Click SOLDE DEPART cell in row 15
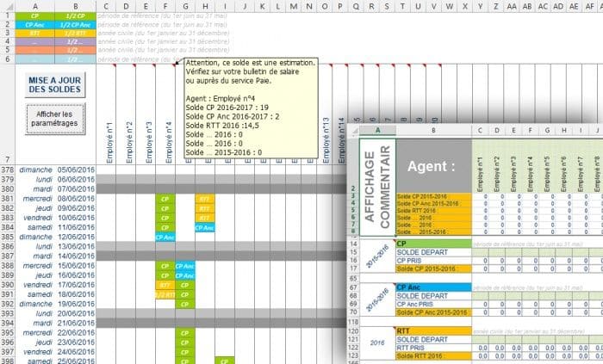Screen dimensions: 603x364 (x=434, y=252)
